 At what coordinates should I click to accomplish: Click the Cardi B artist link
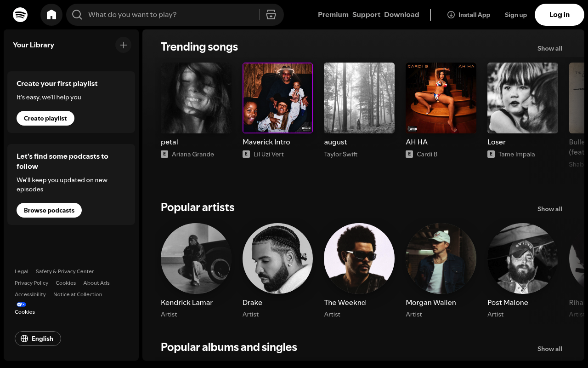[427, 154]
